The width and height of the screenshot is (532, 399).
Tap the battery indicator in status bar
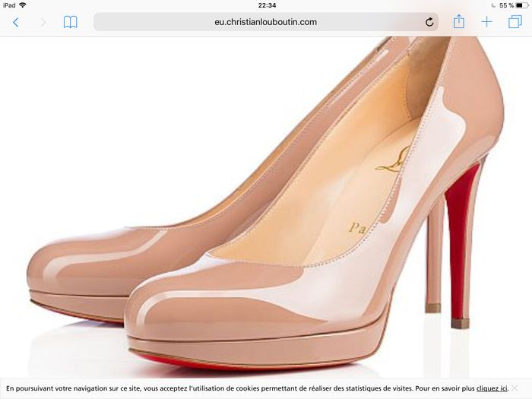(x=521, y=5)
